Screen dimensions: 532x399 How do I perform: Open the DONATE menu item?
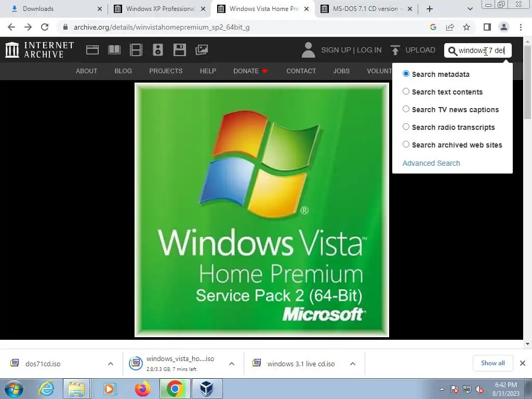[x=250, y=71]
